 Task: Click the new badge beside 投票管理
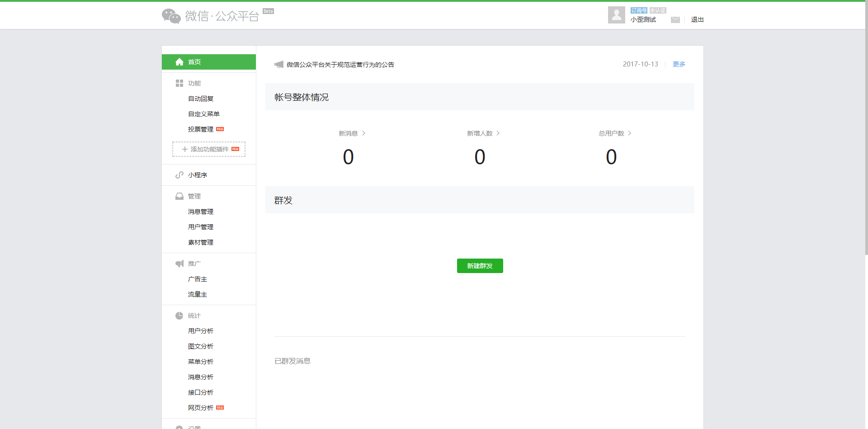(220, 129)
